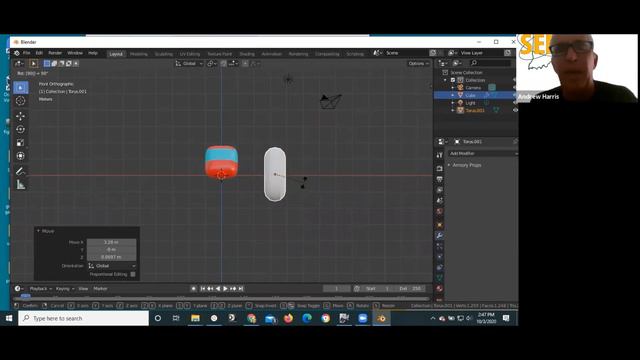Open the Scene properties tab
The height and width of the screenshot is (360, 640).
440,200
